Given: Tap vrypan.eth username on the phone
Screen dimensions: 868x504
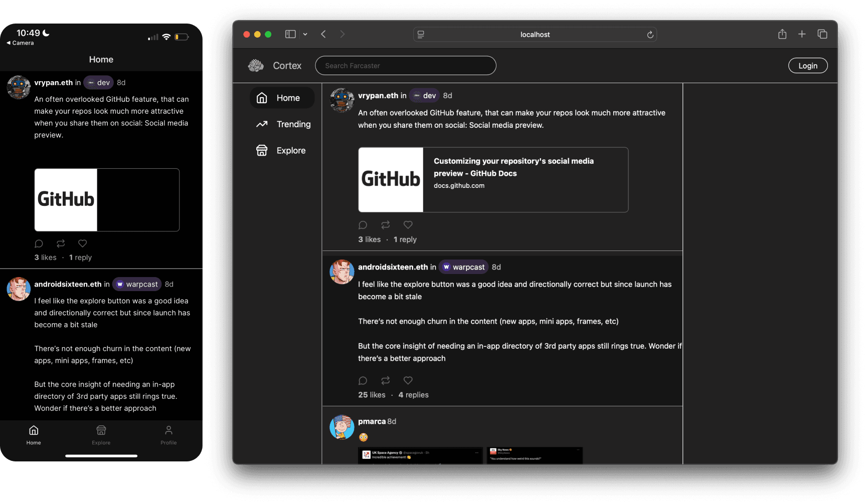Looking at the screenshot, I should point(54,83).
